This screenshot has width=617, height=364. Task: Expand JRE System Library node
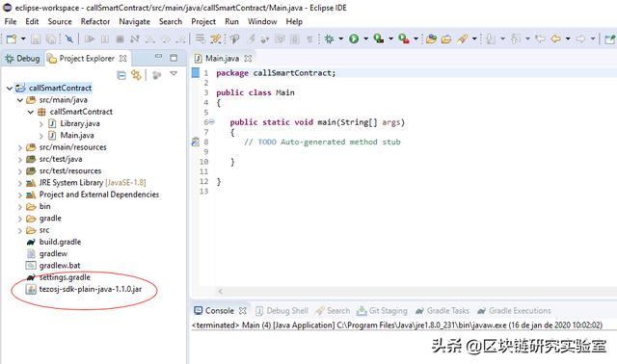coord(20,183)
